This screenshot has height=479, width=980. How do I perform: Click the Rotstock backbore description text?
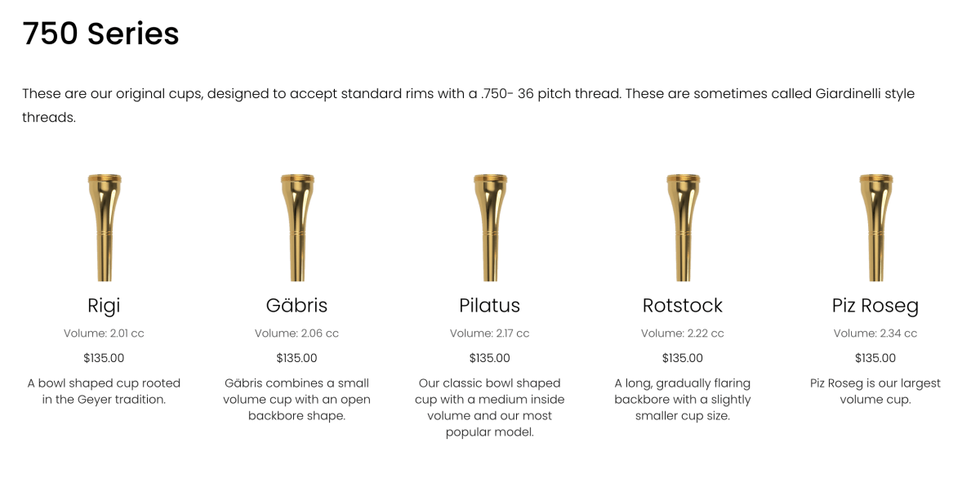tap(682, 399)
